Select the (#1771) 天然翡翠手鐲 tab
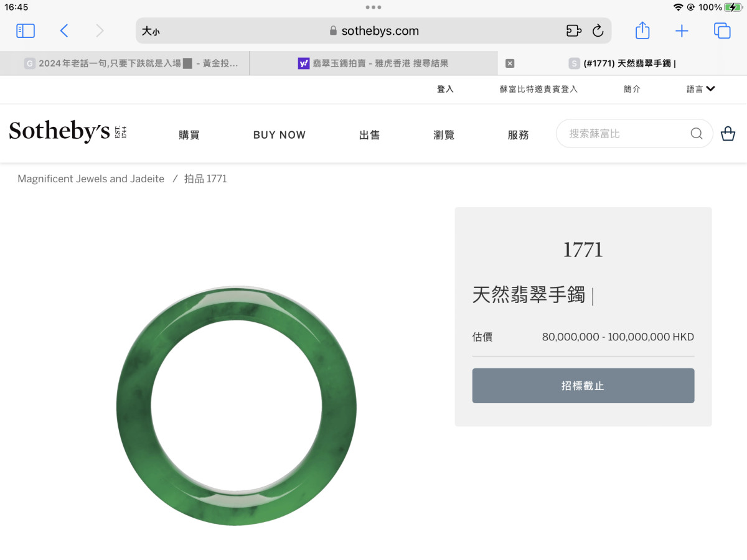Viewport: 747px width, 560px height. coord(622,63)
